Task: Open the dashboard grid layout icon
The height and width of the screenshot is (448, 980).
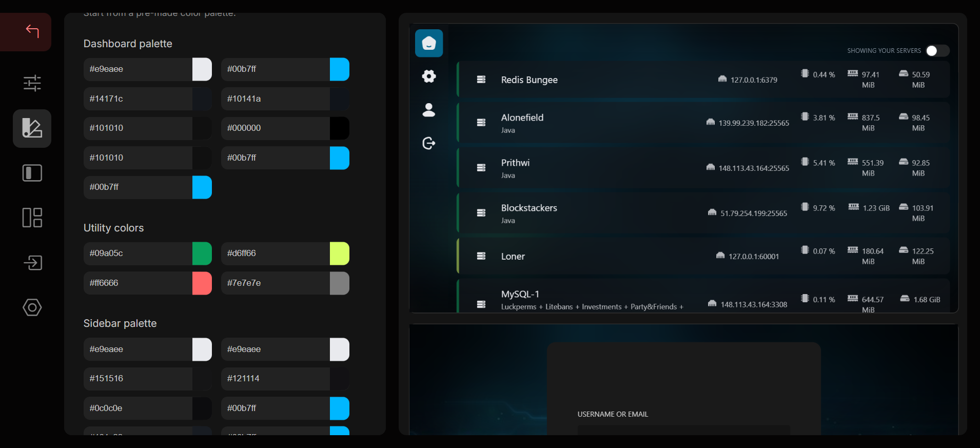Action: [x=32, y=218]
